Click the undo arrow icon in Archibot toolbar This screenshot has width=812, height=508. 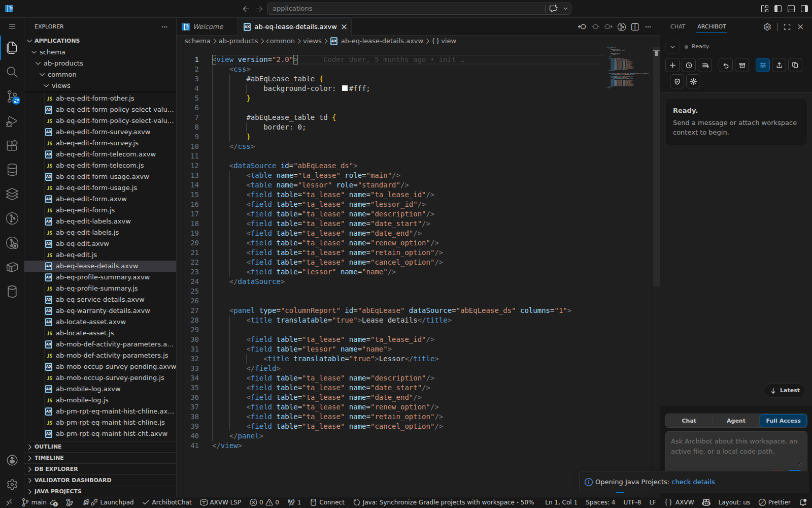[x=726, y=65]
